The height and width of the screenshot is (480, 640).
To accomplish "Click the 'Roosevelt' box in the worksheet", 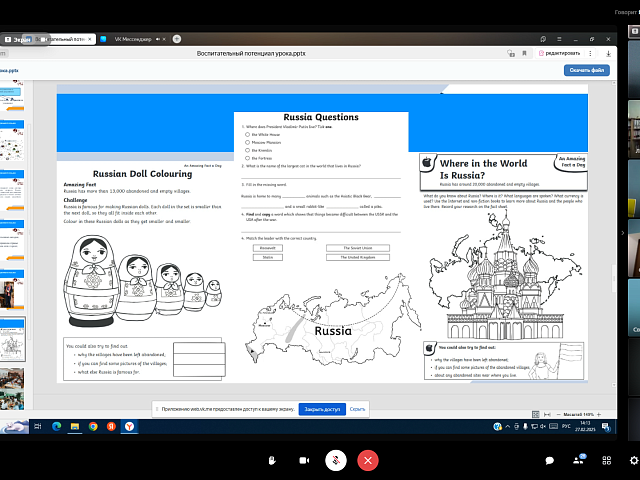I will click(268, 248).
